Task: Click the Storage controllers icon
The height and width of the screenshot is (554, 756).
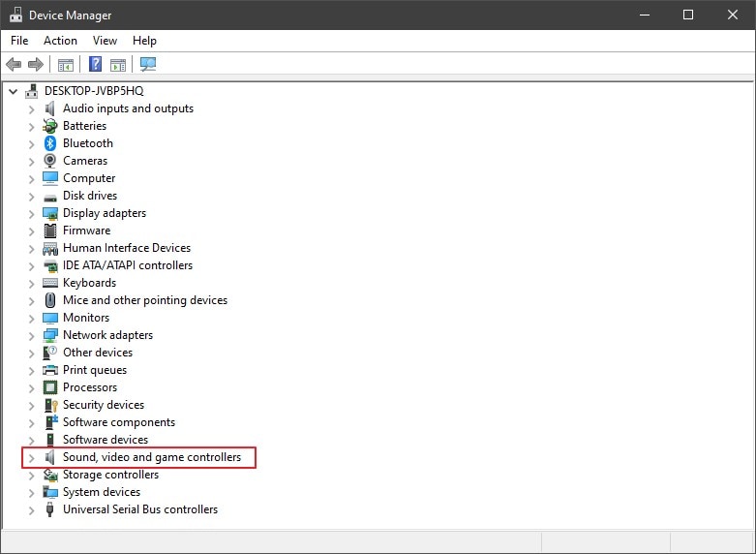Action: (50, 475)
